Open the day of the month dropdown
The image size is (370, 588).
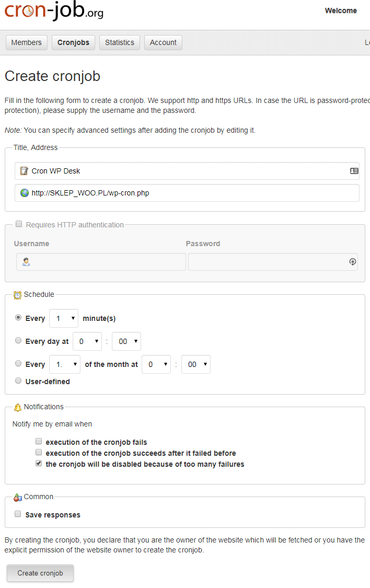pos(65,364)
